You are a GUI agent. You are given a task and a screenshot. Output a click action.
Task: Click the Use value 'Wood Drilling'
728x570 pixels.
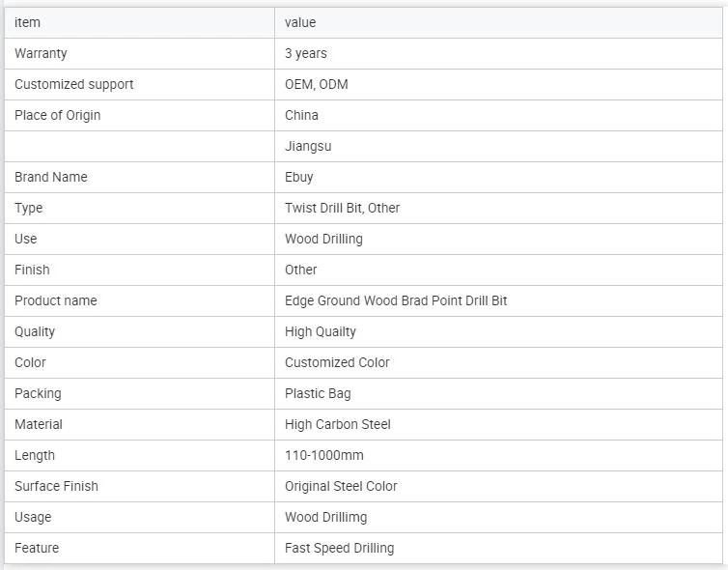323,239
